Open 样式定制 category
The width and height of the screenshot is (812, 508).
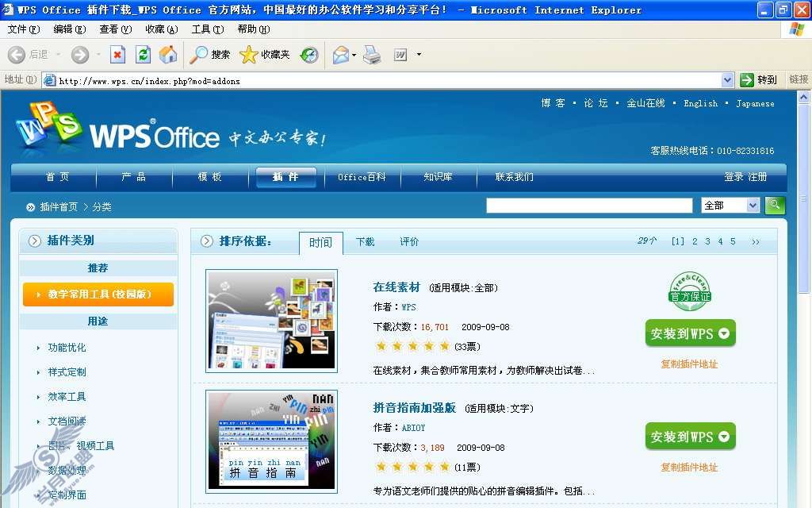67,372
